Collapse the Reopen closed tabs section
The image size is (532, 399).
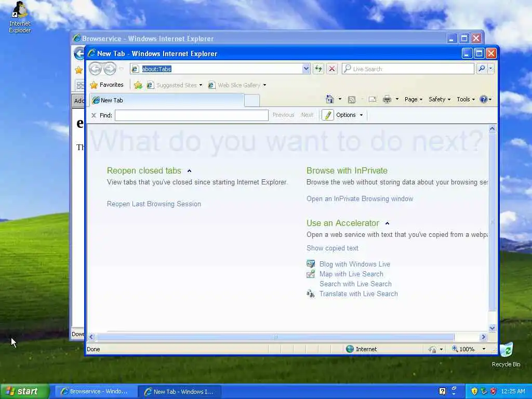[189, 171]
